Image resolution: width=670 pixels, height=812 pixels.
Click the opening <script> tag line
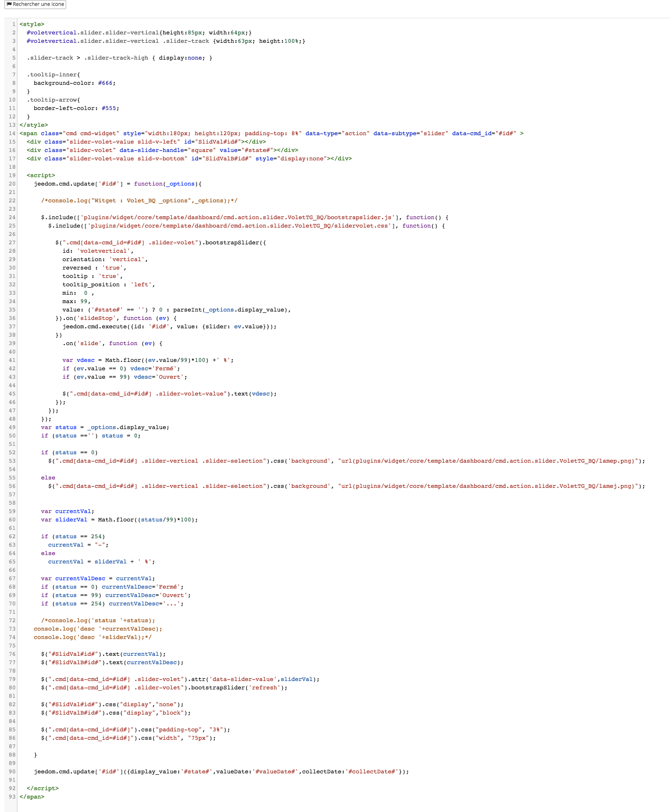(x=41, y=175)
